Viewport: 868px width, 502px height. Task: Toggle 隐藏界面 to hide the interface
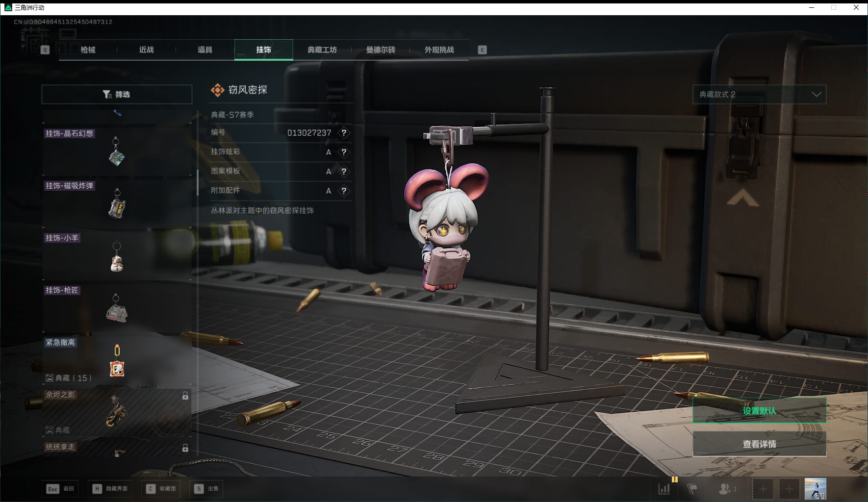tap(110, 489)
